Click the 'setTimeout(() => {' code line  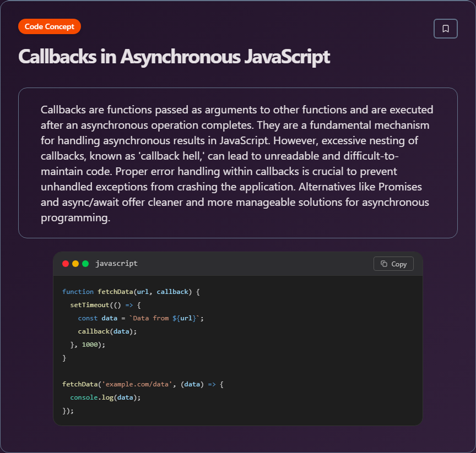pyautogui.click(x=105, y=305)
